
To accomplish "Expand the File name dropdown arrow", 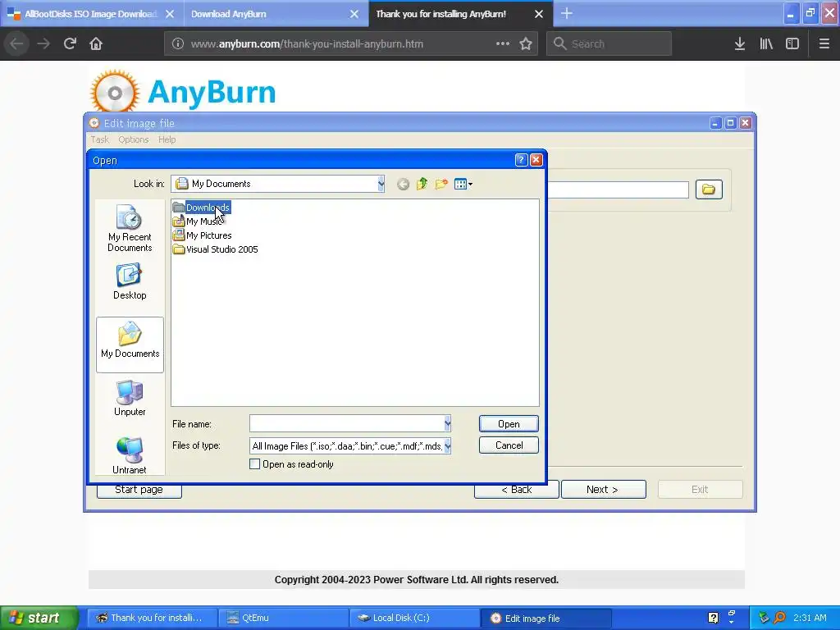I will (x=447, y=424).
